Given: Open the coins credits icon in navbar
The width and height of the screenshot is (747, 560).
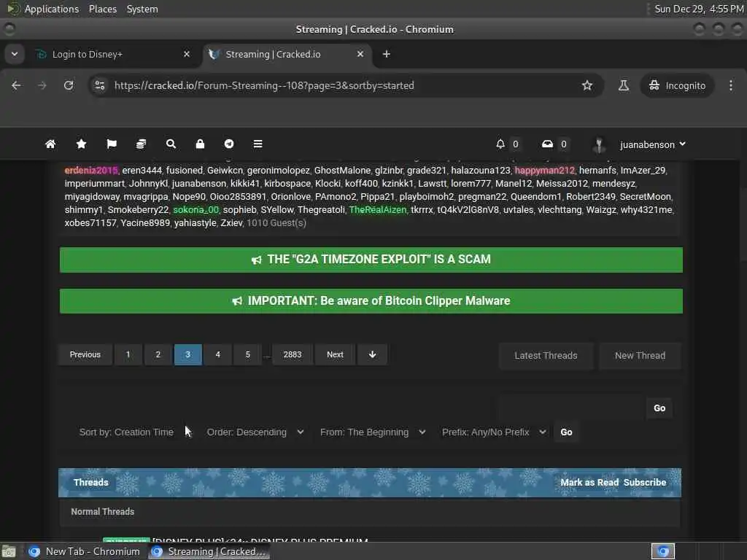Looking at the screenshot, I should (141, 144).
